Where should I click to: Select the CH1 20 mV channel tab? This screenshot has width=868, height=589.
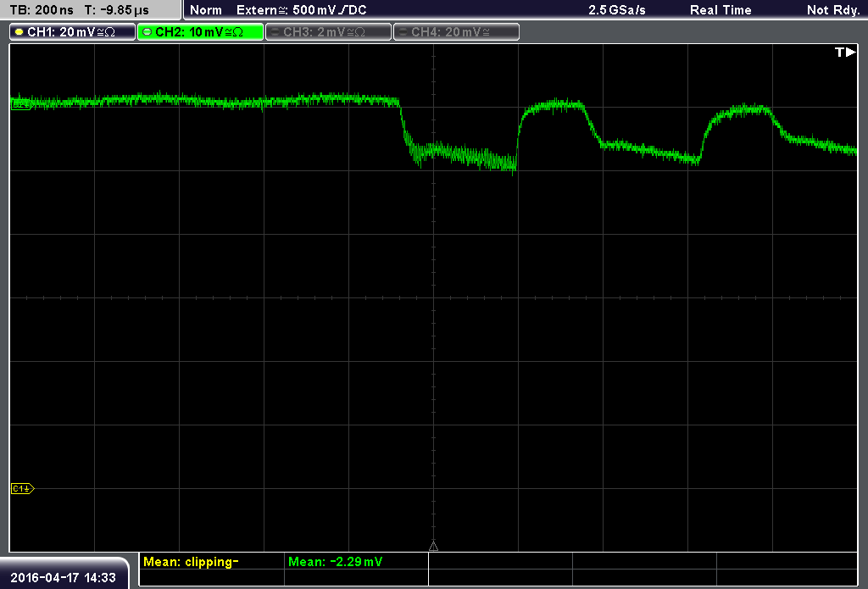click(x=73, y=32)
